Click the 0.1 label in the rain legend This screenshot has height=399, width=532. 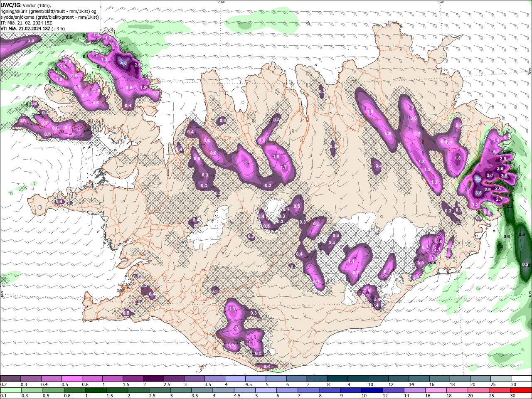3,396
